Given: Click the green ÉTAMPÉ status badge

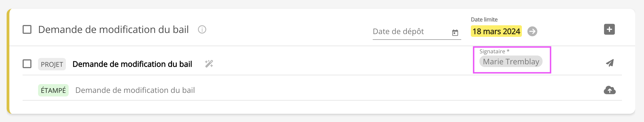Looking at the screenshot, I should pos(53,90).
